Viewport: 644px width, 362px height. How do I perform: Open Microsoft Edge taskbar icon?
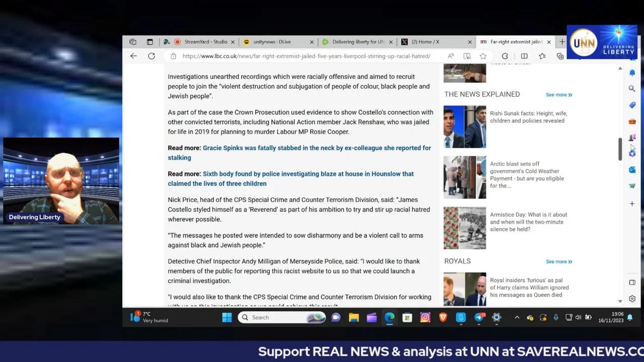(x=389, y=317)
